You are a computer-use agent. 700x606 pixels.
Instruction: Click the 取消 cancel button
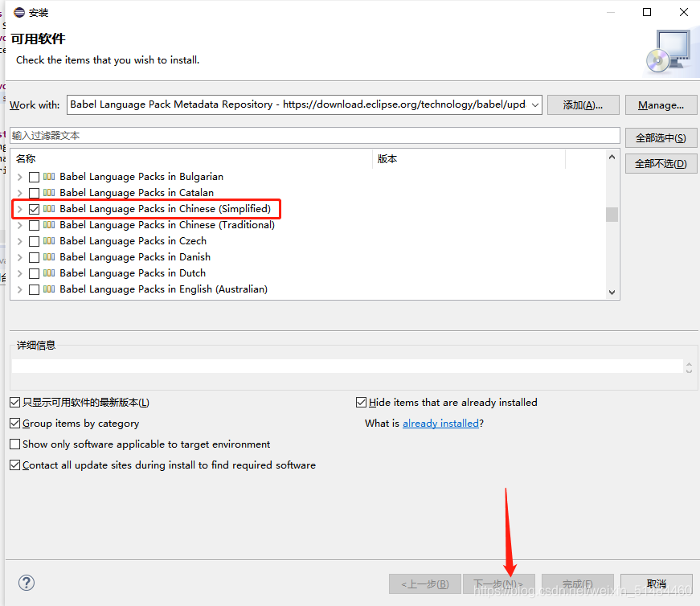[657, 583]
